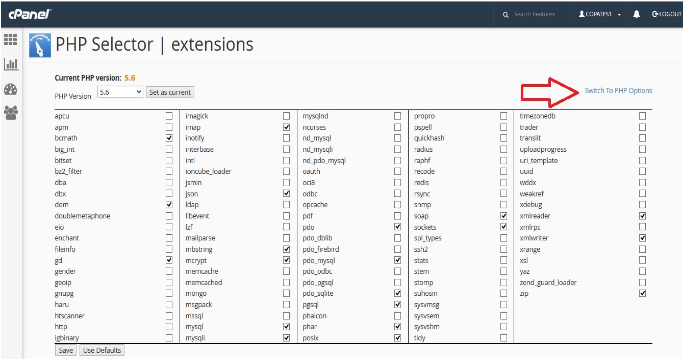
Task: Click the cPanel logo
Action: click(x=30, y=14)
